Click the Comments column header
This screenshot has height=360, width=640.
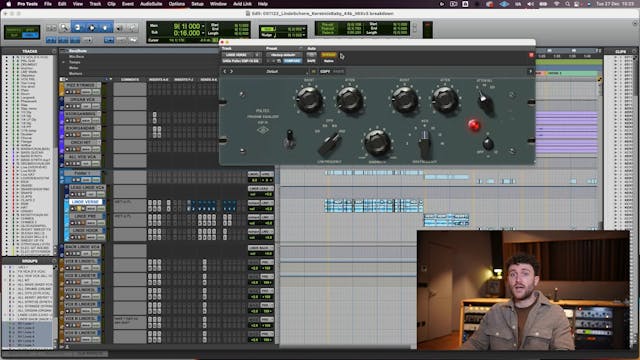tap(130, 80)
